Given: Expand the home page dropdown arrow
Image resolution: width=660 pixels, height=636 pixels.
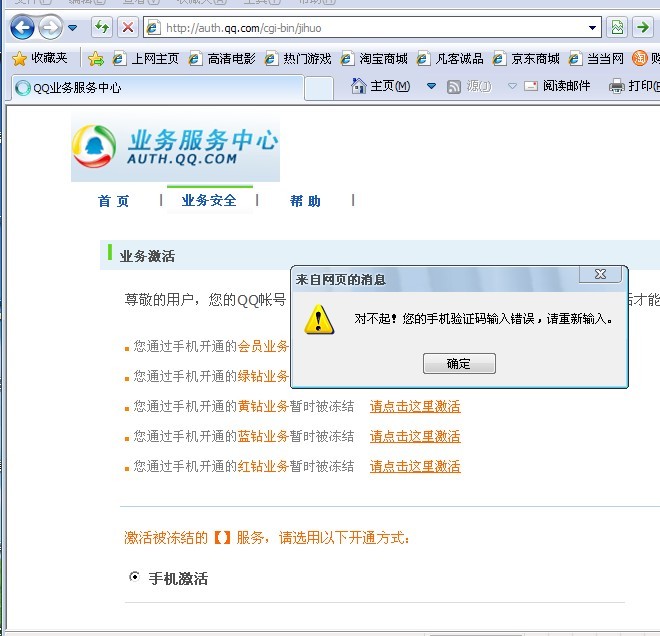Looking at the screenshot, I should pos(431,86).
